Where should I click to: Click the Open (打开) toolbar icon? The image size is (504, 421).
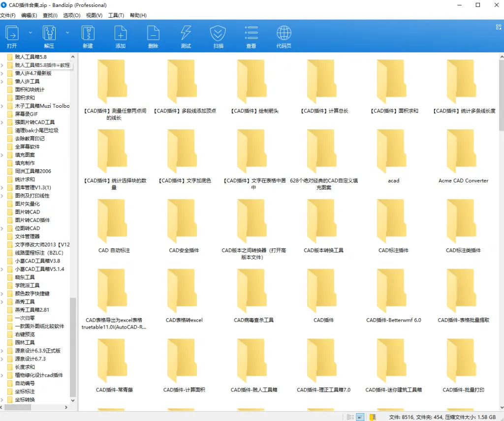[12, 33]
